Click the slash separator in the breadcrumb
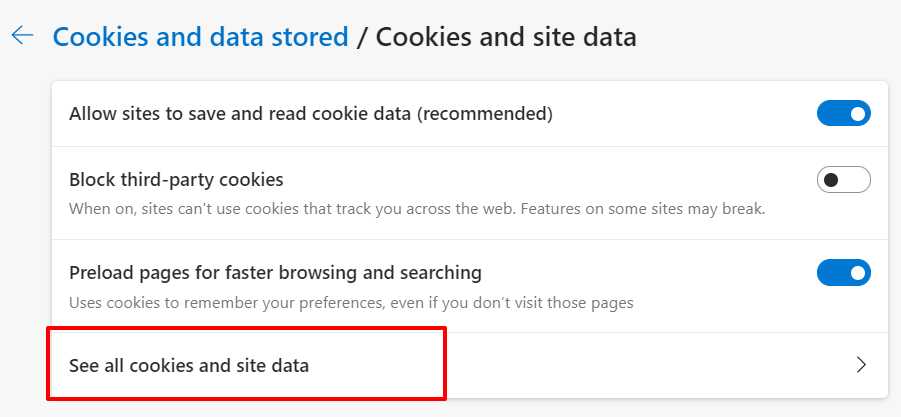 [x=362, y=38]
